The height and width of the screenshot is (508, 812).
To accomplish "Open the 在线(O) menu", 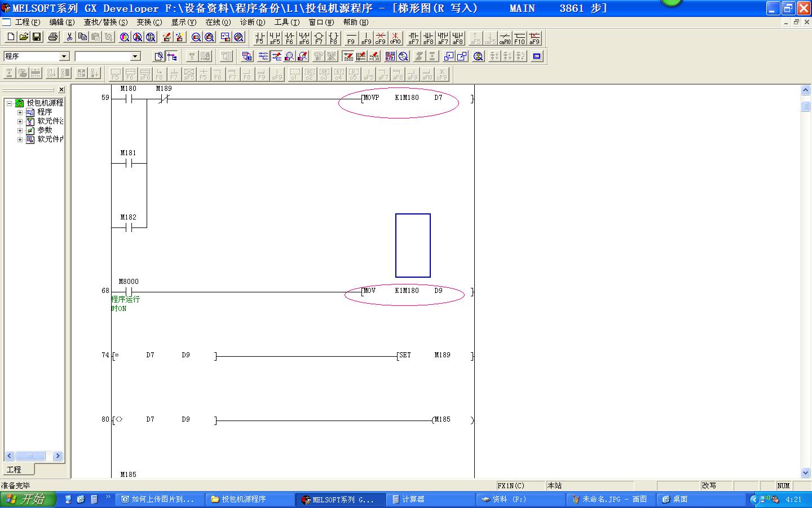I will pos(218,23).
